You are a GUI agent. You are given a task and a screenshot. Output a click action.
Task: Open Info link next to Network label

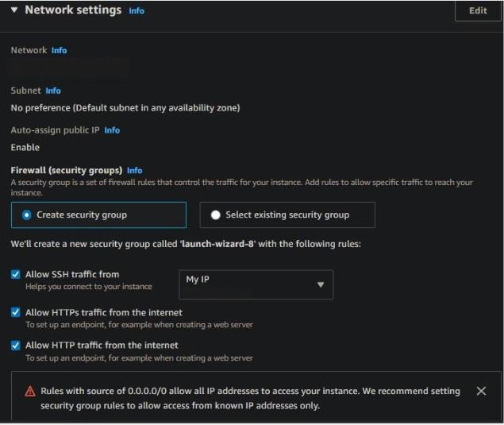point(59,50)
